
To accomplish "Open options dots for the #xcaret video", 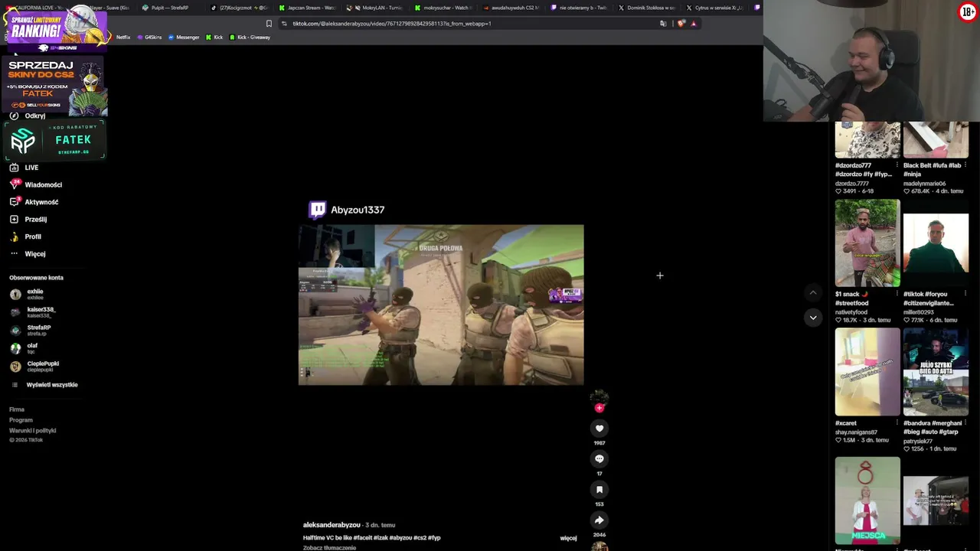I will pyautogui.click(x=897, y=423).
